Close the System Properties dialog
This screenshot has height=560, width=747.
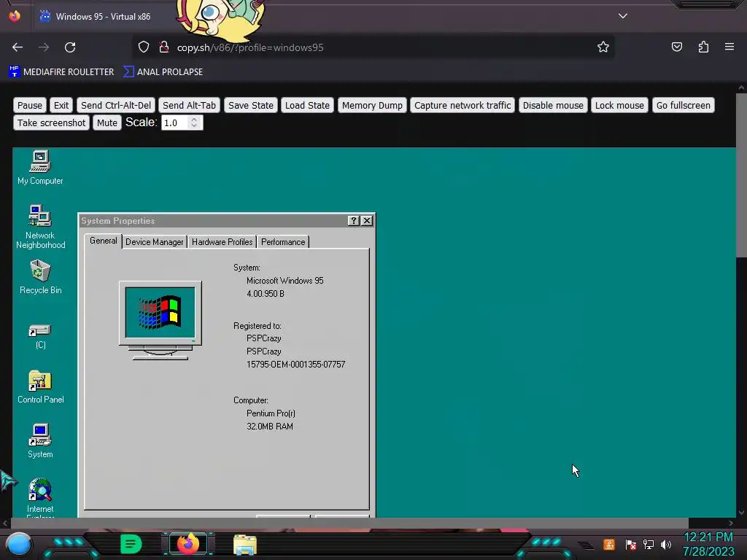366,220
